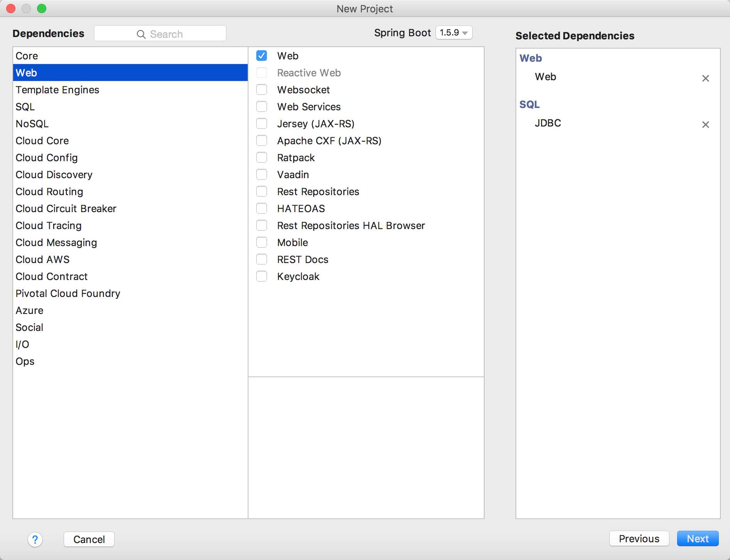The image size is (730, 560).
Task: Select the Azure category
Action: [130, 310]
